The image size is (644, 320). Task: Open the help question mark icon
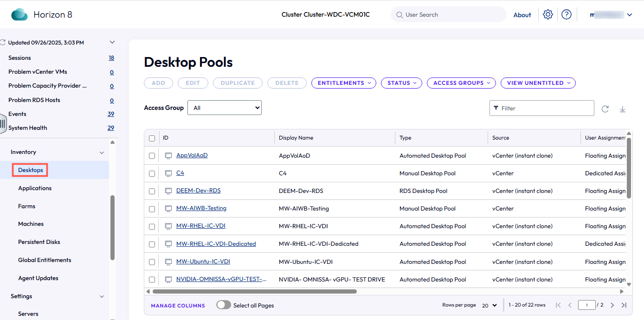click(x=566, y=14)
